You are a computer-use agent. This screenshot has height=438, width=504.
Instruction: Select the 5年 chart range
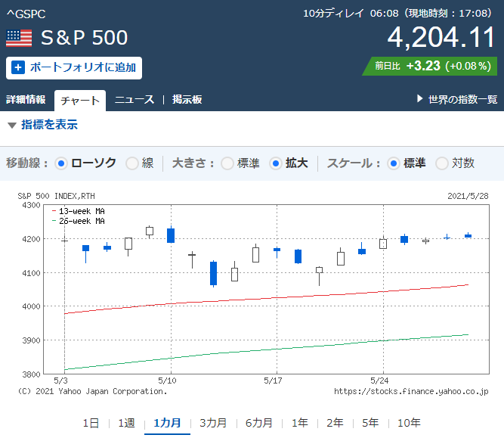[370, 423]
